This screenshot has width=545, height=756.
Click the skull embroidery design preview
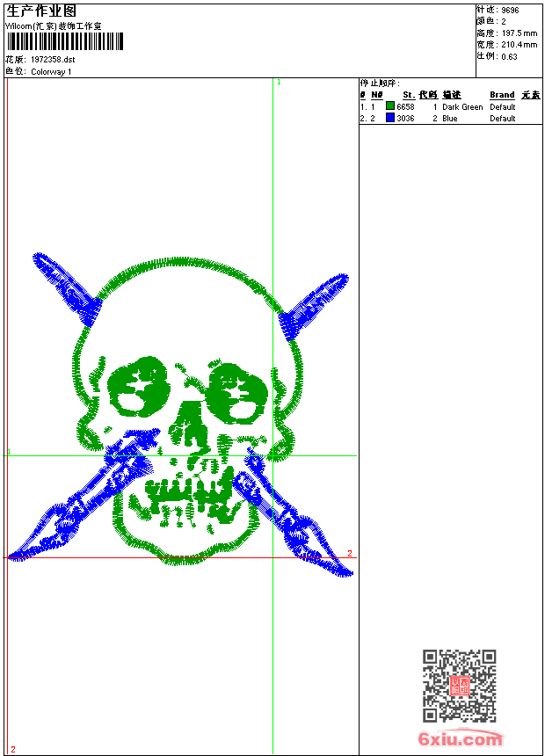click(181, 415)
